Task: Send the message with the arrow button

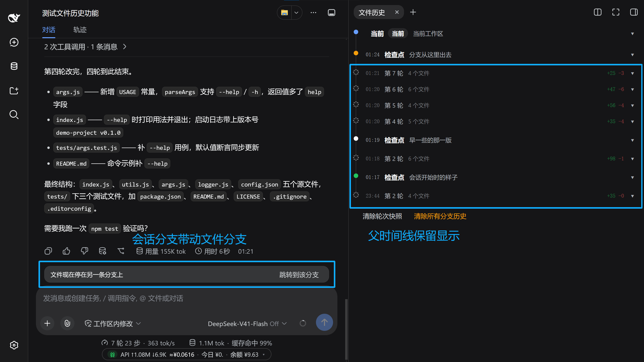Action: (325, 323)
